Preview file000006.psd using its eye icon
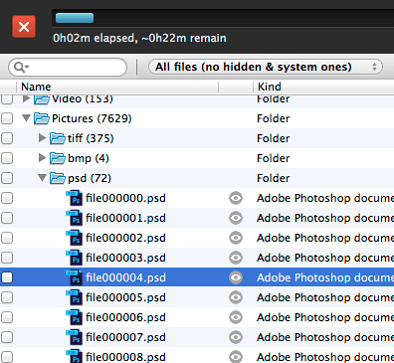The width and height of the screenshot is (394, 363). (236, 317)
